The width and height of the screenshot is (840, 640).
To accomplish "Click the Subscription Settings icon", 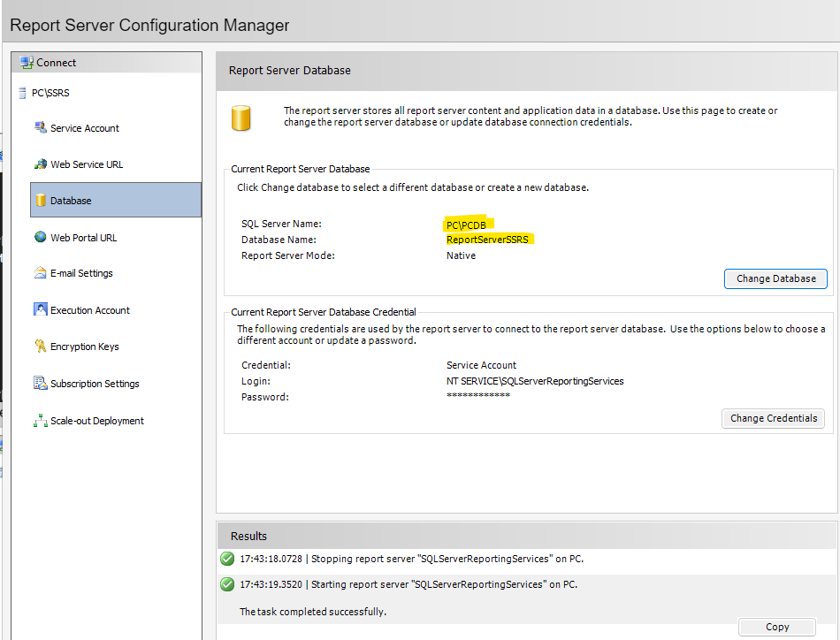I will click(x=40, y=383).
